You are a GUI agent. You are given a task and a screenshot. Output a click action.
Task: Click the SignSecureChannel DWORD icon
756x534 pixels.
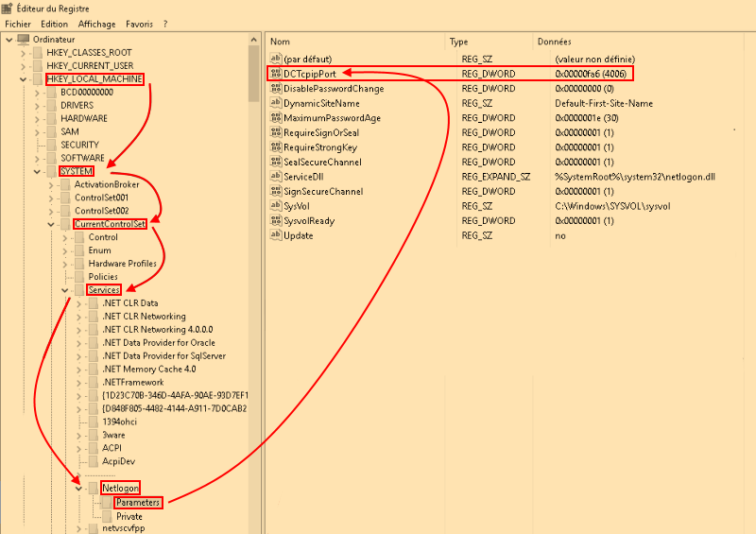[276, 191]
